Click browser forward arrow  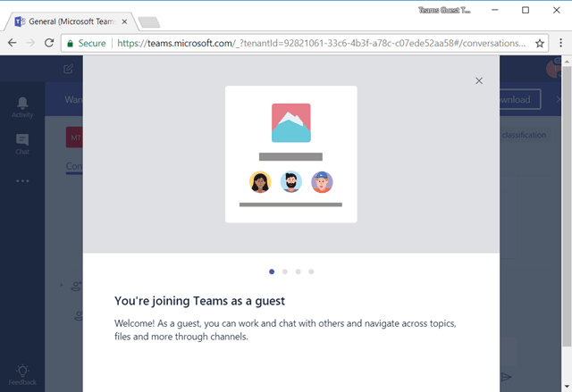tap(30, 43)
